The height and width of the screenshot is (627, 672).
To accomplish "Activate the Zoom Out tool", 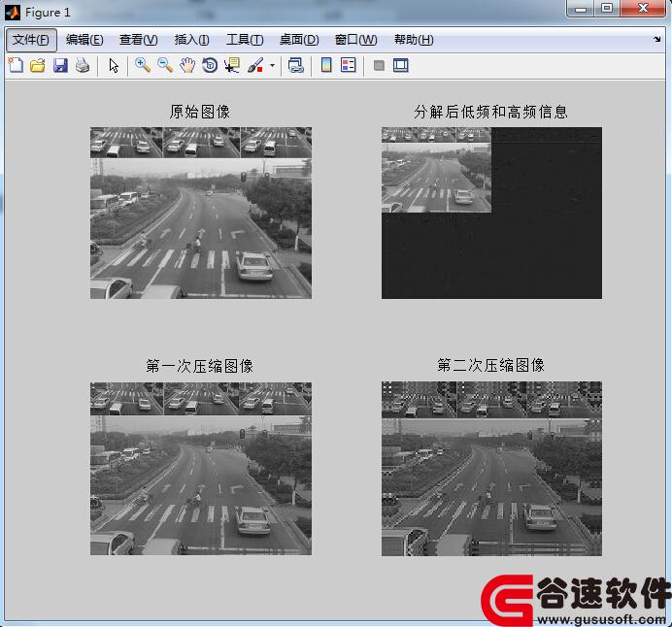I will (x=164, y=66).
